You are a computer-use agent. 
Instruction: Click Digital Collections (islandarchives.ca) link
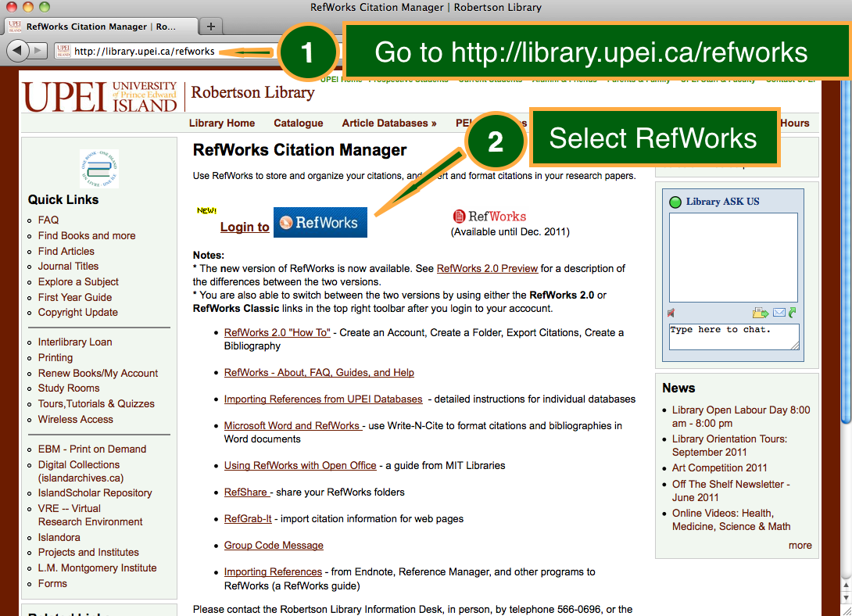point(81,471)
